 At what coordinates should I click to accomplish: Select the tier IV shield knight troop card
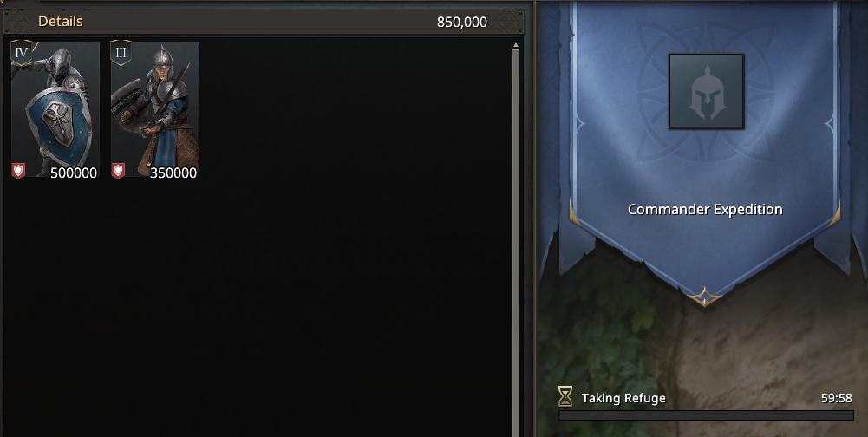tap(55, 109)
